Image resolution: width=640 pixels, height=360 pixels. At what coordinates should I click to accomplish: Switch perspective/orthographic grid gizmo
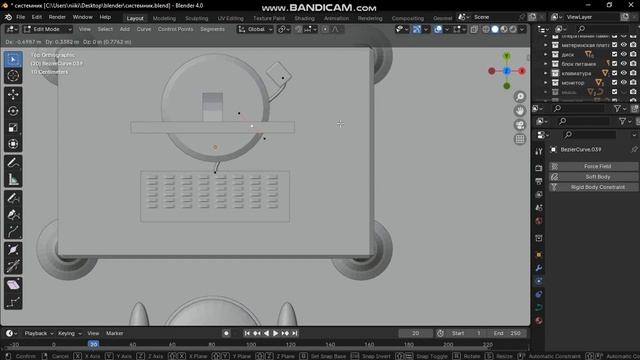coord(520,139)
